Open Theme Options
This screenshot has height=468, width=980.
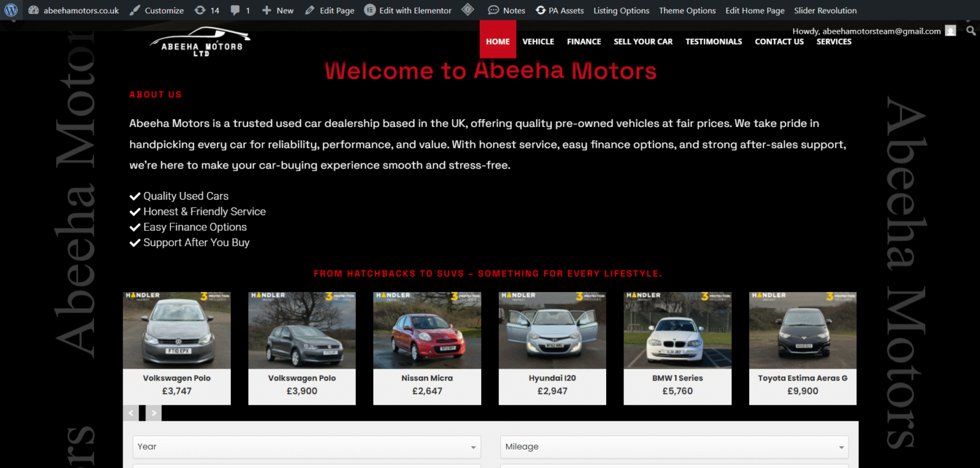point(687,10)
